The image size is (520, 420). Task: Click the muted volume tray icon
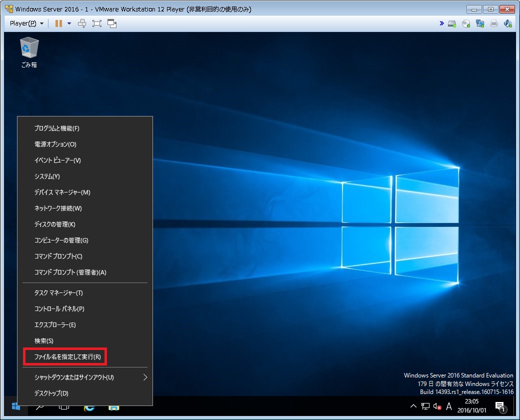tap(437, 406)
